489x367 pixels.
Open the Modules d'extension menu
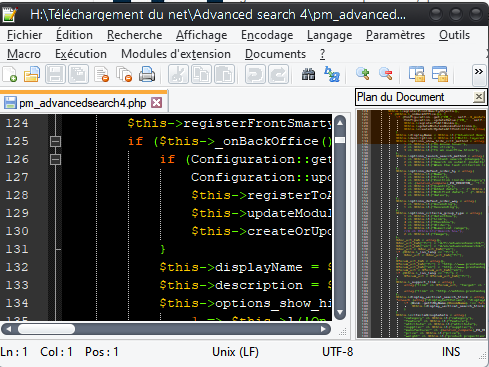pyautogui.click(x=176, y=54)
